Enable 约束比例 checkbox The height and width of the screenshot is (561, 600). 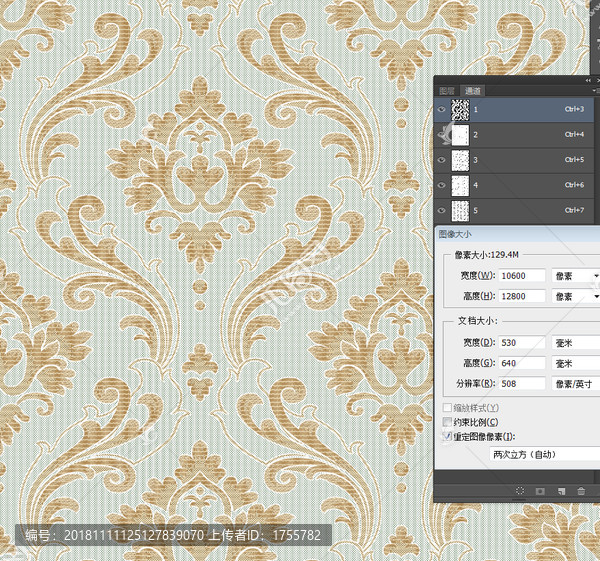447,422
